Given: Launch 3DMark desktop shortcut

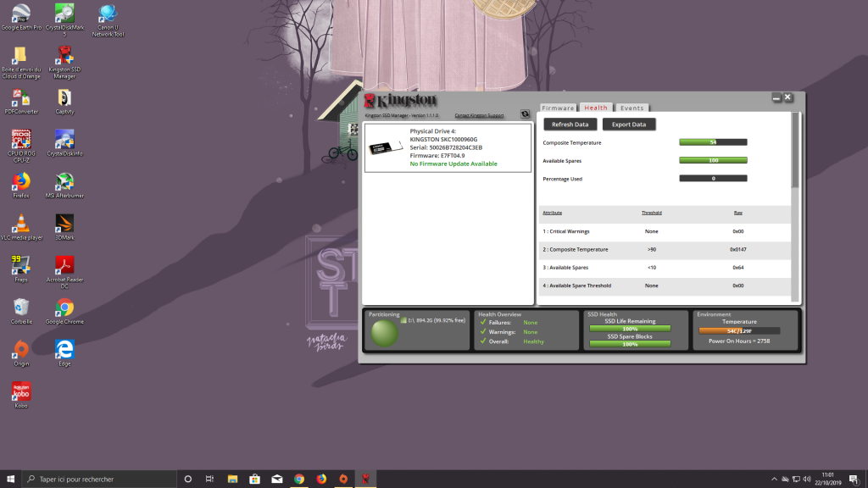Looking at the screenshot, I should point(64,227).
